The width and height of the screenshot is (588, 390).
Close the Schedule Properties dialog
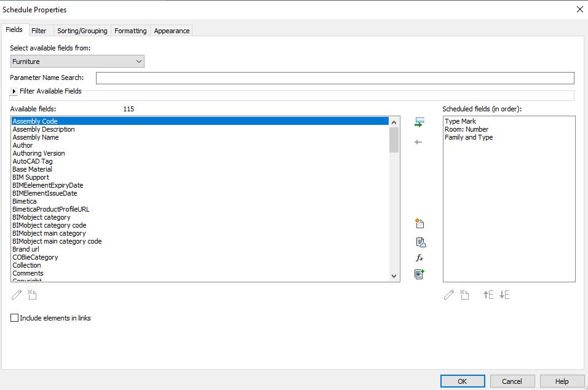click(580, 9)
